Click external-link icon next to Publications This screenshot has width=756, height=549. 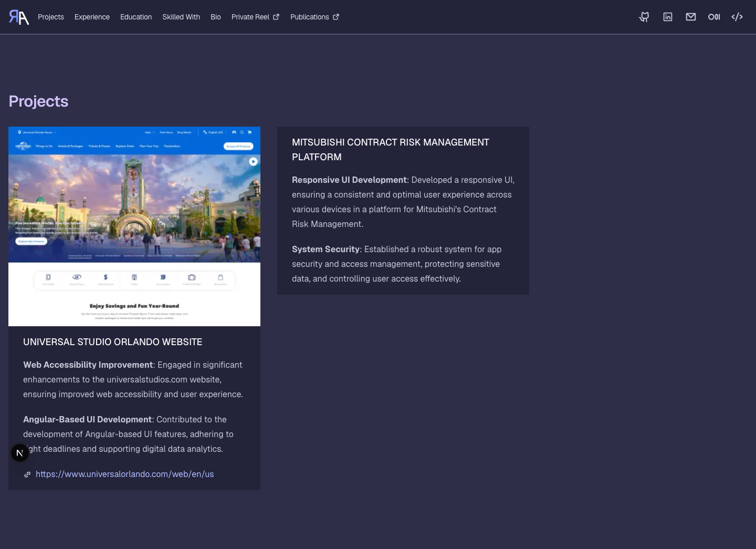pos(336,17)
